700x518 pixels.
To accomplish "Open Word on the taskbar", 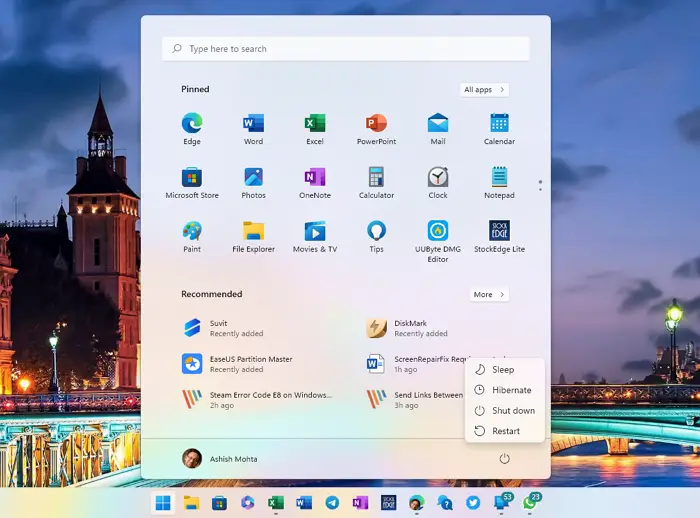I will (304, 503).
